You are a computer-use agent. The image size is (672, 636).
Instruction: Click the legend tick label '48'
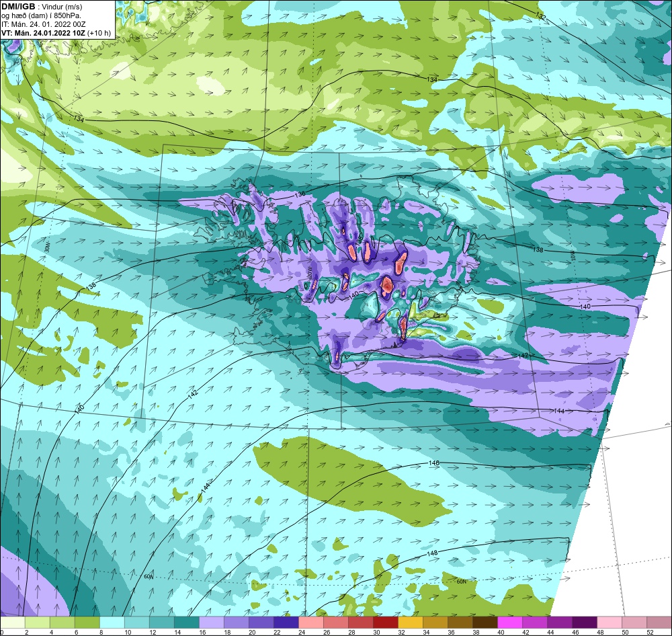600,632
